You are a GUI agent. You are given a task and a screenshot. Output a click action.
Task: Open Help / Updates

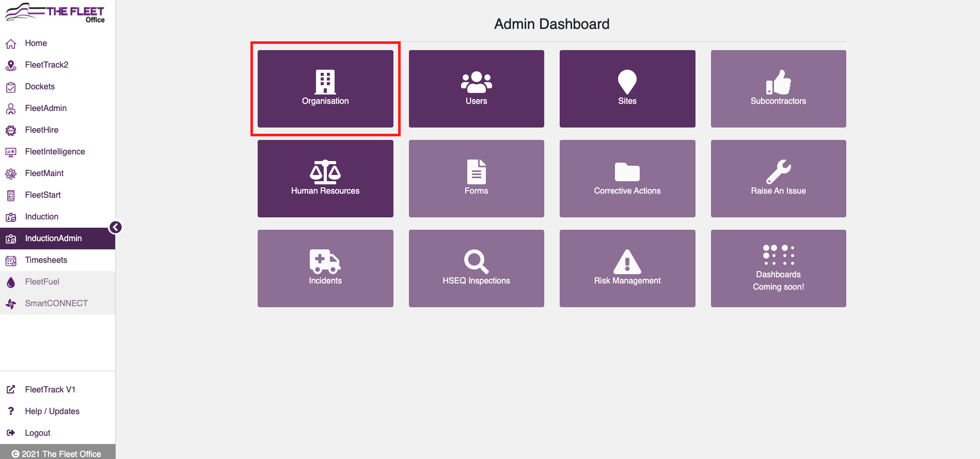tap(57, 411)
